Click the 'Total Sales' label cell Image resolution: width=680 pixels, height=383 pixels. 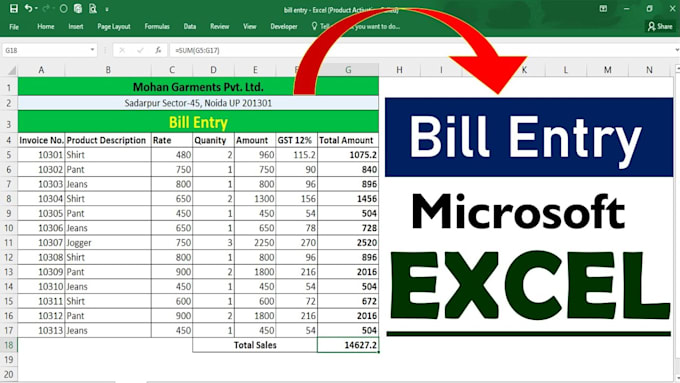coord(255,345)
